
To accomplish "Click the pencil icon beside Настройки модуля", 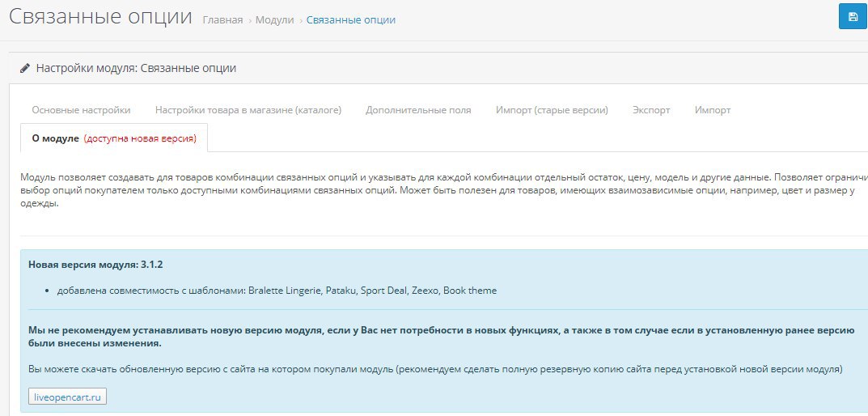I will tap(25, 68).
